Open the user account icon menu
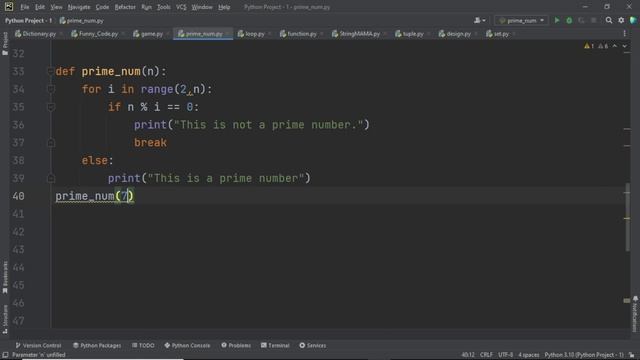The width and height of the screenshot is (640, 360). pos(480,20)
